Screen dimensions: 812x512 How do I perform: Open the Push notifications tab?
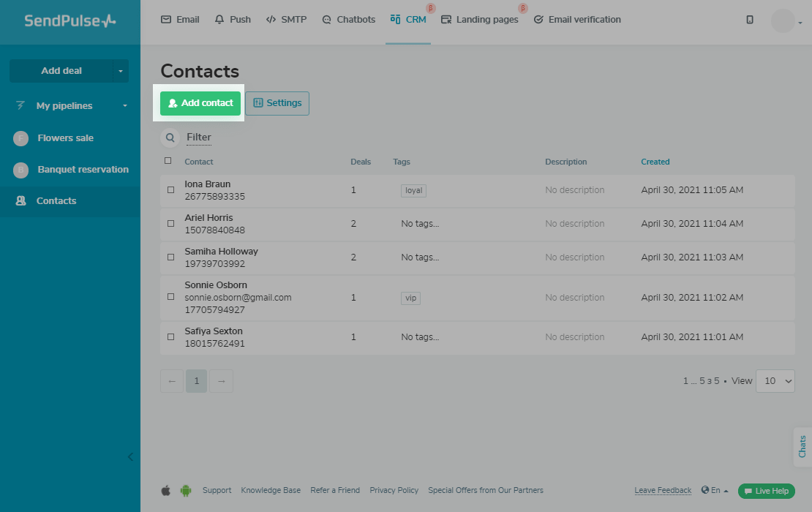click(x=233, y=20)
